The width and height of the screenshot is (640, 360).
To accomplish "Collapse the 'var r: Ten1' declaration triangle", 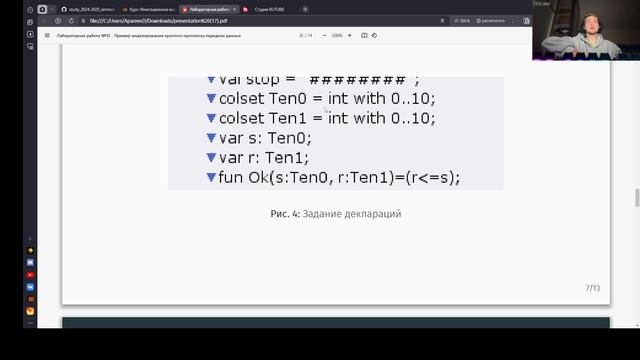I will click(211, 158).
